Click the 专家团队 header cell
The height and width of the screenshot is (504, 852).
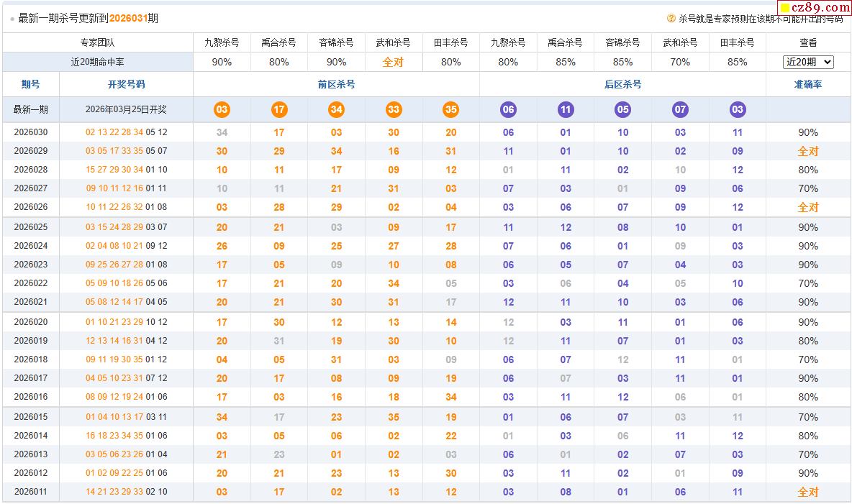[97, 42]
